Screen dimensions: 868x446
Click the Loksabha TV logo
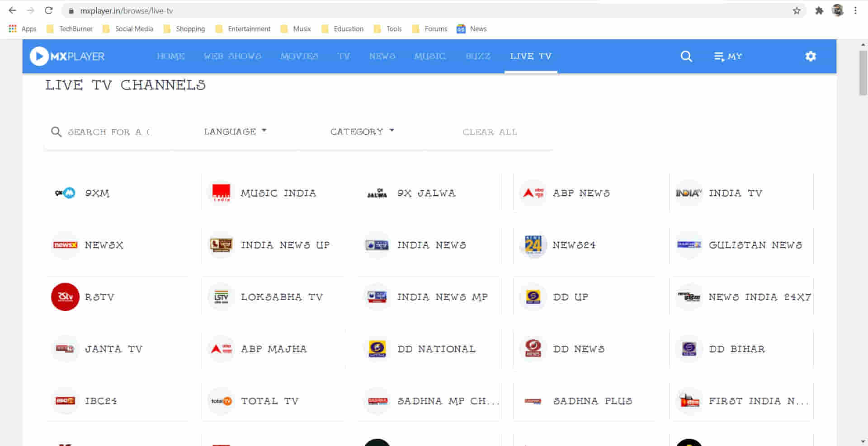(221, 297)
